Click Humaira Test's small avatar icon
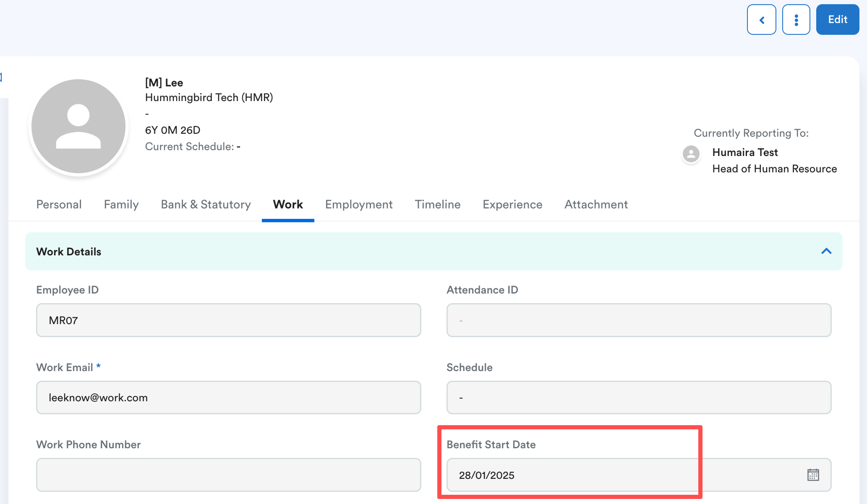This screenshot has height=504, width=867. tap(691, 154)
